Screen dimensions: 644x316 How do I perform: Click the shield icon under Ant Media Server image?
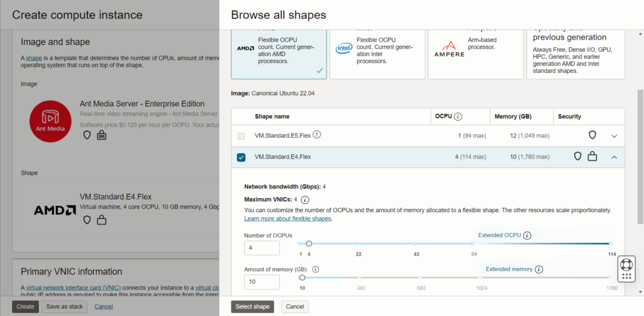click(x=87, y=135)
